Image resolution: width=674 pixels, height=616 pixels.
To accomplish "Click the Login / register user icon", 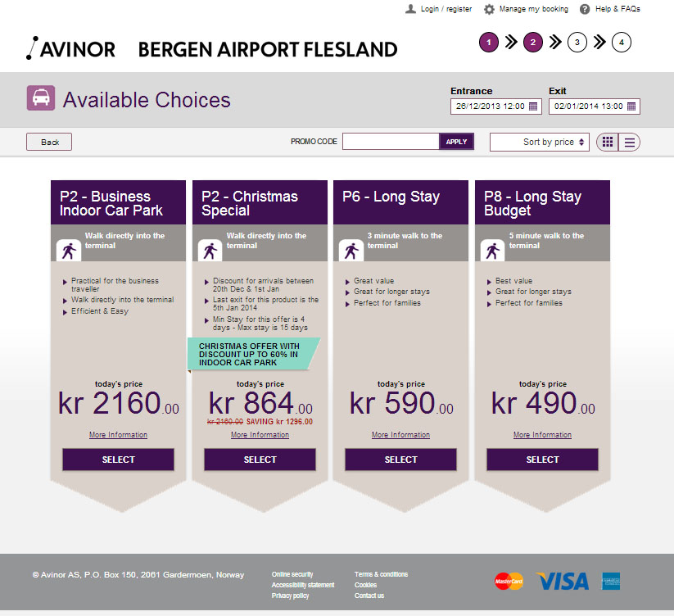I will pos(410,9).
